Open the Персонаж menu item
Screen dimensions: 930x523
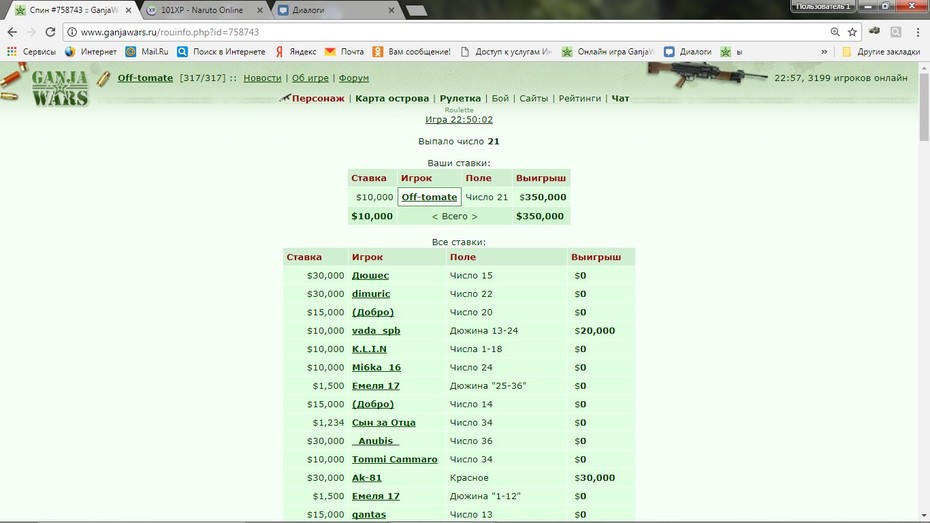tap(318, 98)
